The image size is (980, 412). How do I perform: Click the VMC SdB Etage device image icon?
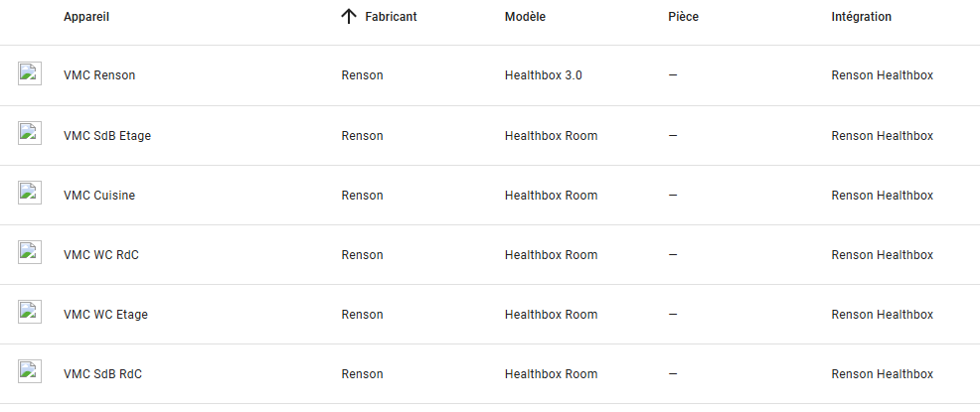tap(30, 133)
